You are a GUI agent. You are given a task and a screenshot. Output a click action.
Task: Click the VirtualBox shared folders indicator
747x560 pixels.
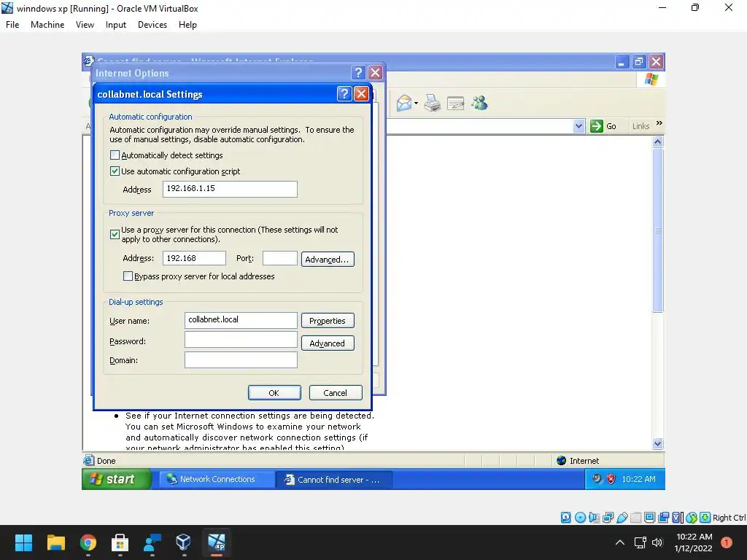click(x=635, y=518)
